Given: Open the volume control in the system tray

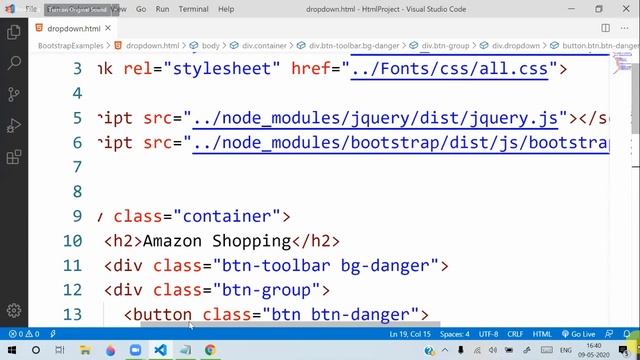Looking at the screenshot, I should 493,350.
